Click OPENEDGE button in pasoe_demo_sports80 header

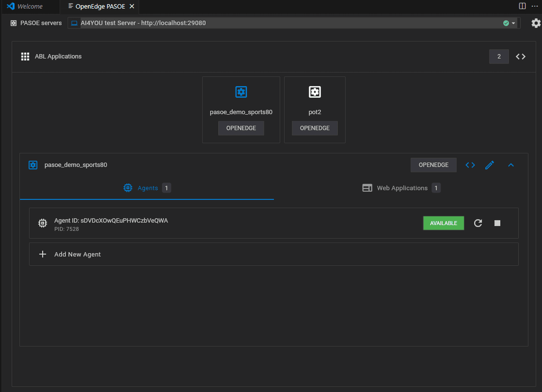point(434,165)
